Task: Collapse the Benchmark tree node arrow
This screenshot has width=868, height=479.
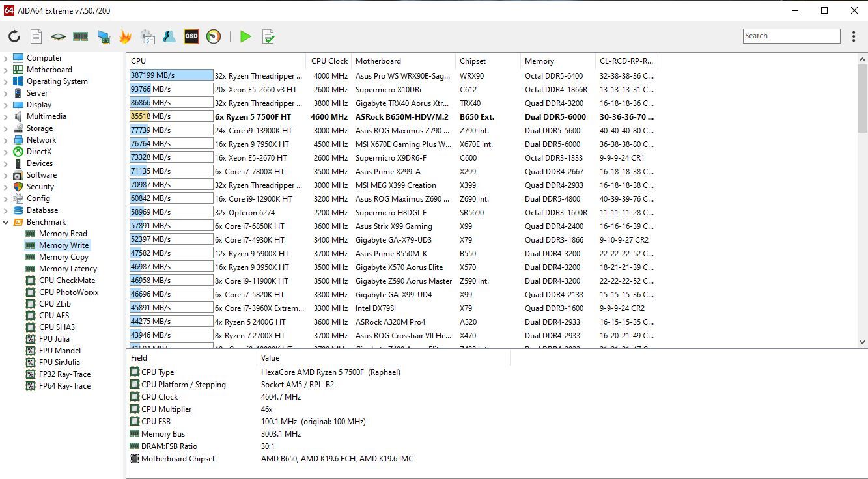Action: tap(6, 222)
